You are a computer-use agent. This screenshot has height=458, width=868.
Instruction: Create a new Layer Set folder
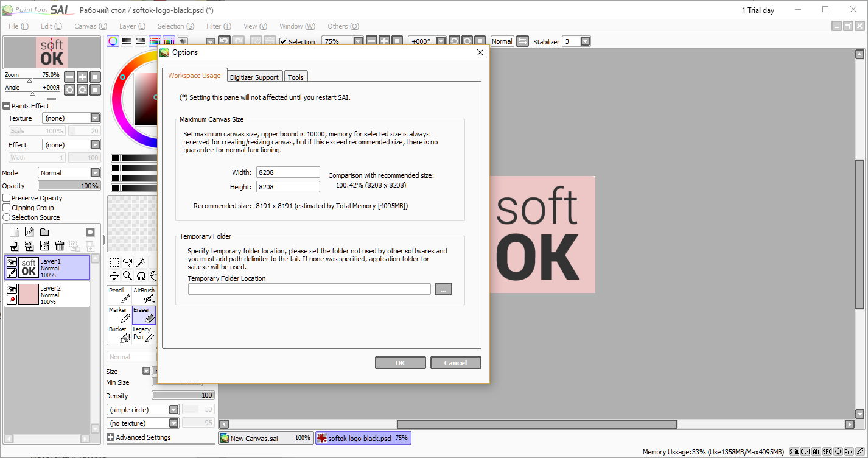[44, 232]
